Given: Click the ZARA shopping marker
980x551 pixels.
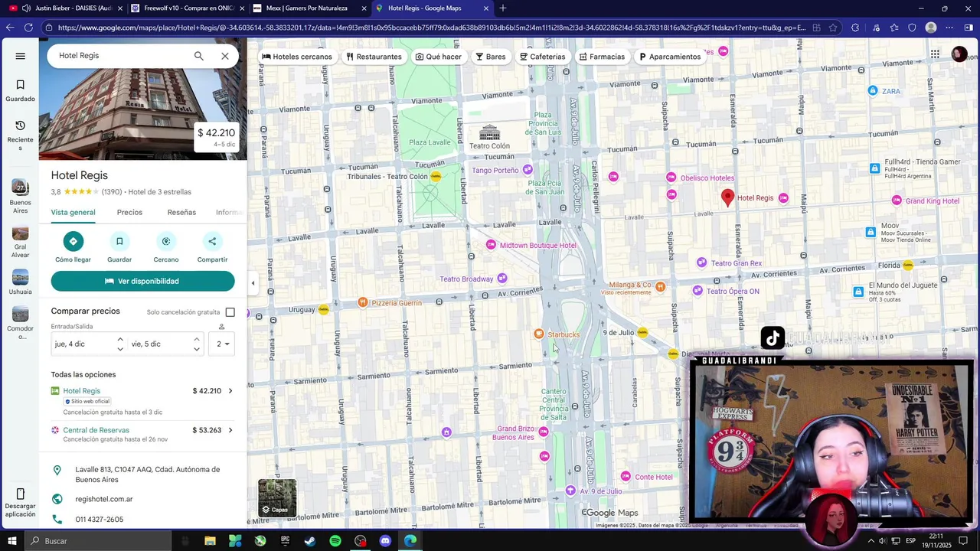Looking at the screenshot, I should pyautogui.click(x=872, y=91).
